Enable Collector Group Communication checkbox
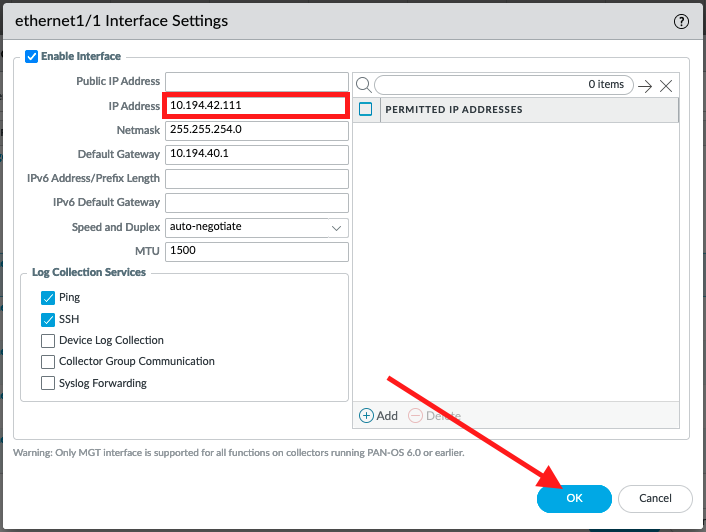This screenshot has height=532, width=706. 48,362
